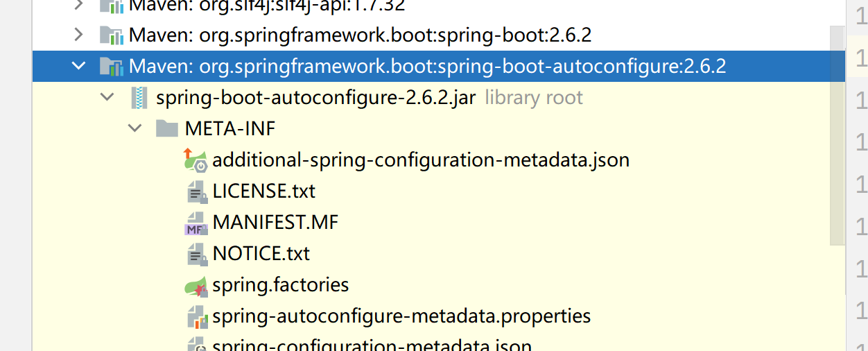Screen dimensions: 868x351
Task: Open additional-spring-configuration-metadata.json
Action: (x=421, y=160)
